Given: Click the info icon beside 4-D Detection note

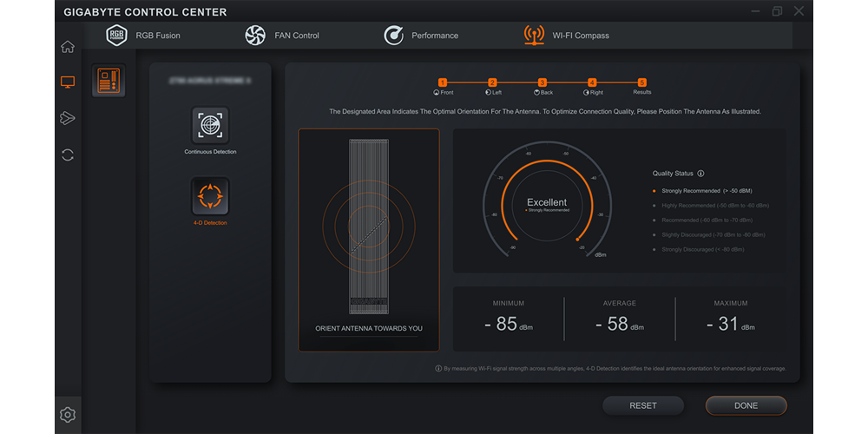Looking at the screenshot, I should pos(438,368).
